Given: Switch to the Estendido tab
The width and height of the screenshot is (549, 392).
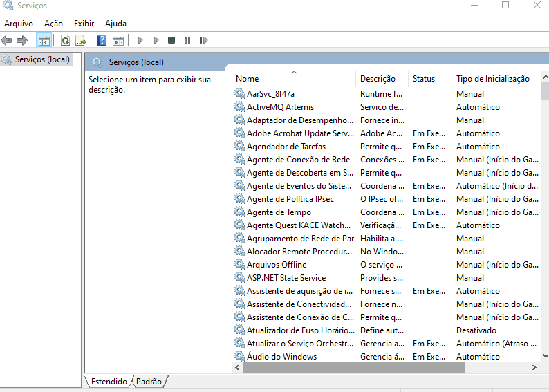Looking at the screenshot, I should [109, 381].
